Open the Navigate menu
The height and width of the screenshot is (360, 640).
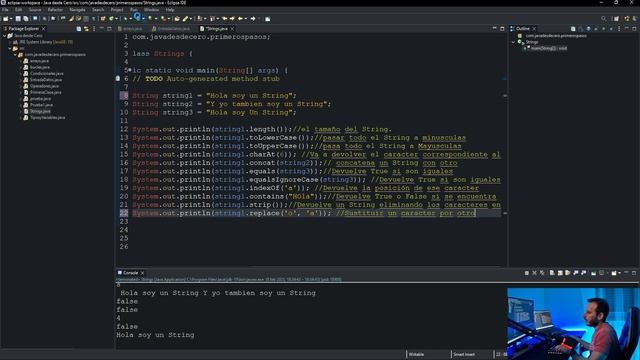(77, 9)
